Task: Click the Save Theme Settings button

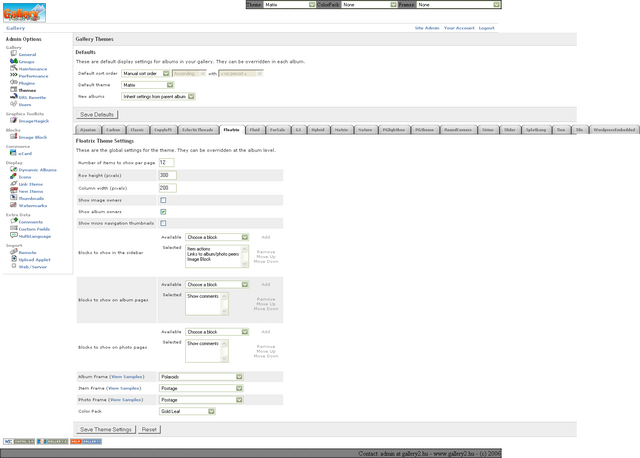Action: 106,429
